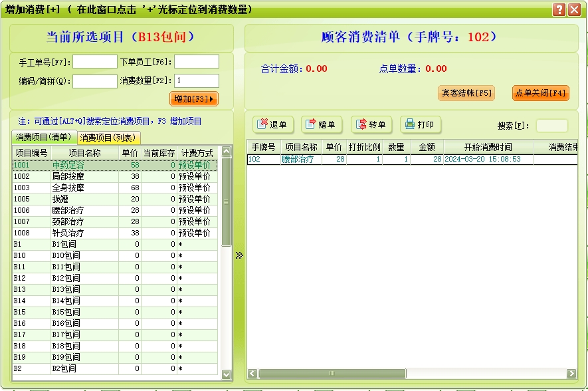Click the 下单员工 input field
588x391 pixels.
[196, 62]
